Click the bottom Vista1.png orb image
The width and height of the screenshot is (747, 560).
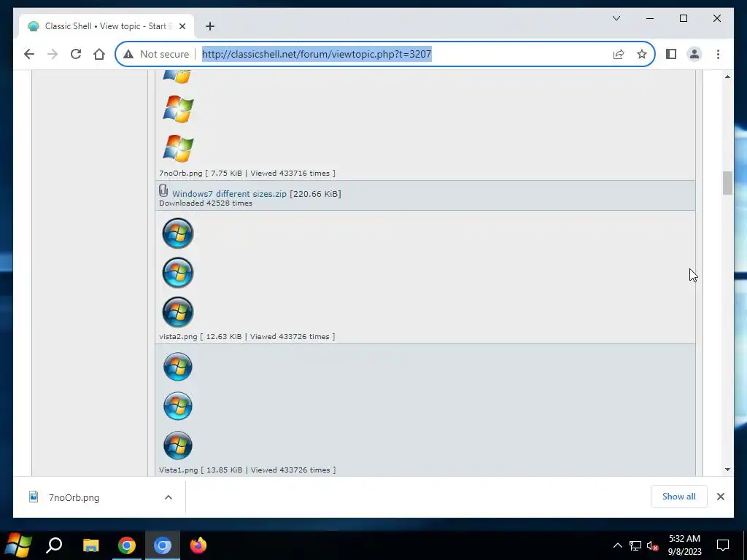[178, 446]
